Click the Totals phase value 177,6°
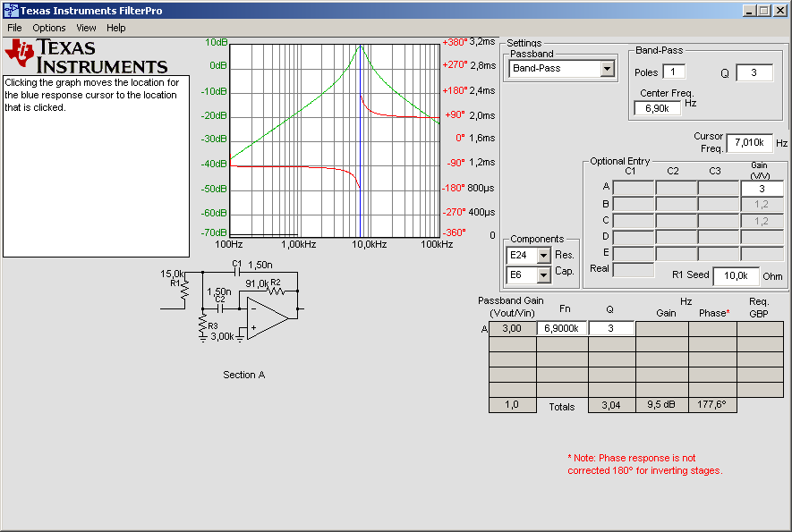792x532 pixels. (711, 405)
